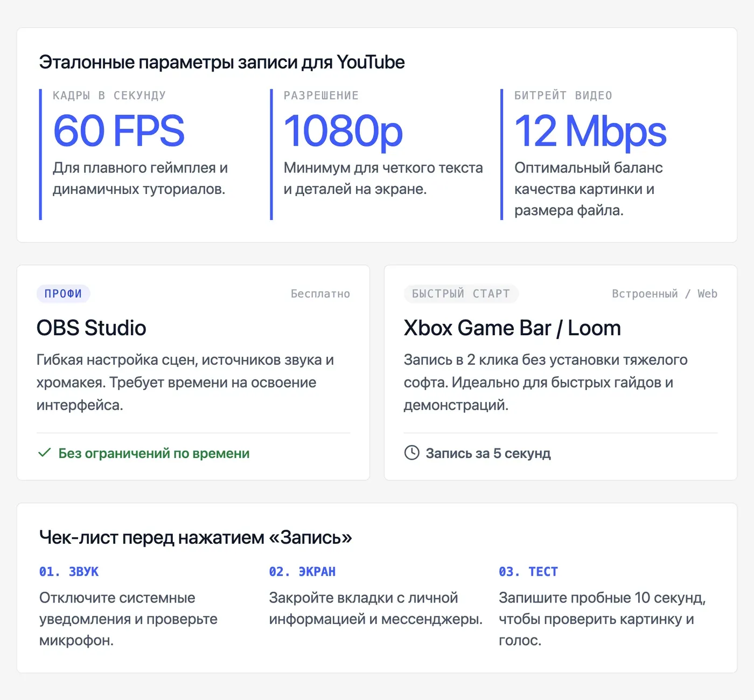Click Без ограничений по времени text
Screen dimensions: 754x700
coord(154,453)
